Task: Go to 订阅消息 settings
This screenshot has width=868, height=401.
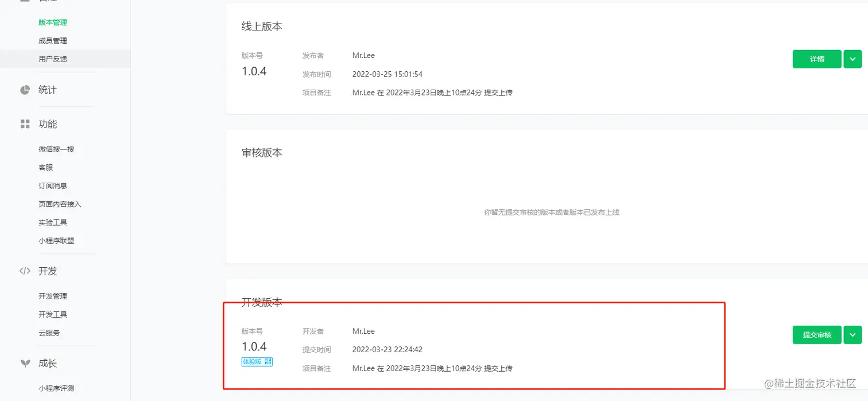Action: point(52,186)
